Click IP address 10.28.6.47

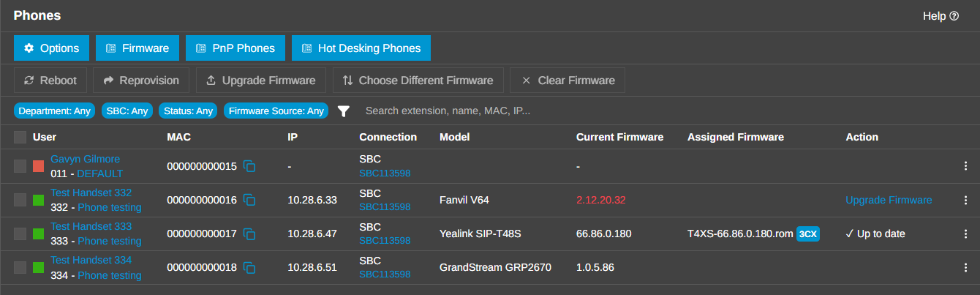pos(312,234)
